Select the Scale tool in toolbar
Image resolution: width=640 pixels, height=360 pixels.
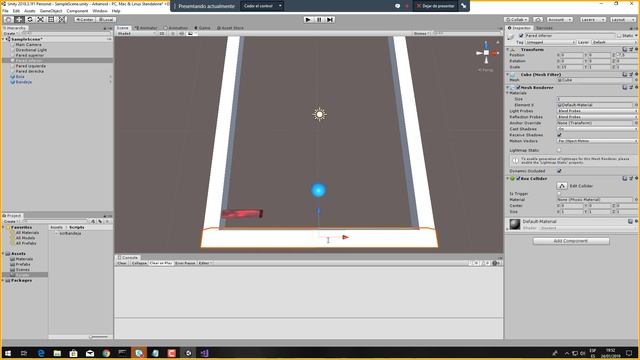[40, 20]
